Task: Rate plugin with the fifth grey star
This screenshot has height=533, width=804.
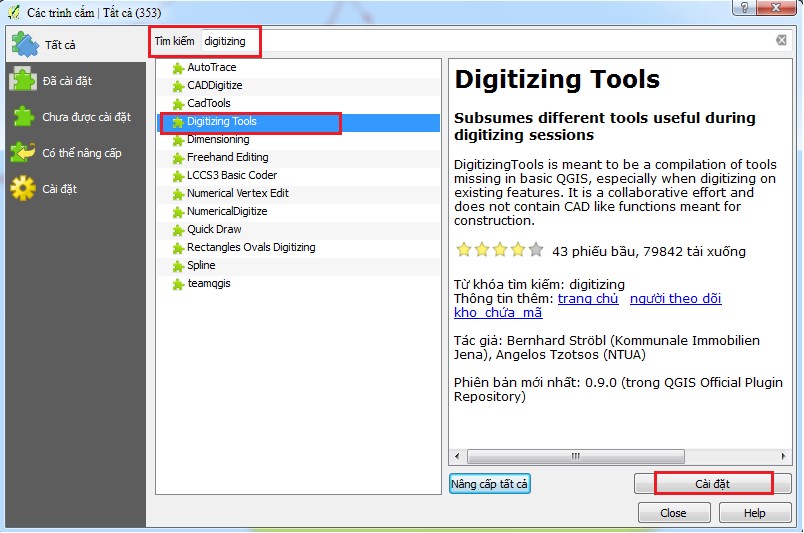Action: click(x=536, y=250)
